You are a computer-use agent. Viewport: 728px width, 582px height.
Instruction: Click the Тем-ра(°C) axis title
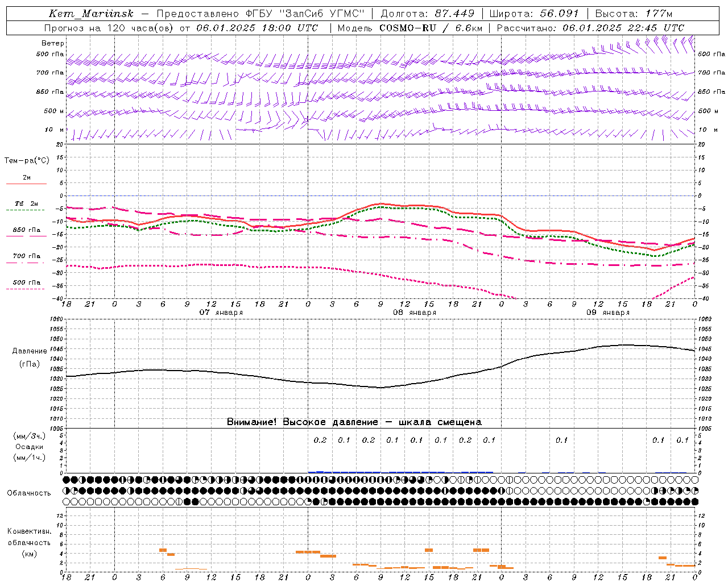click(x=27, y=161)
